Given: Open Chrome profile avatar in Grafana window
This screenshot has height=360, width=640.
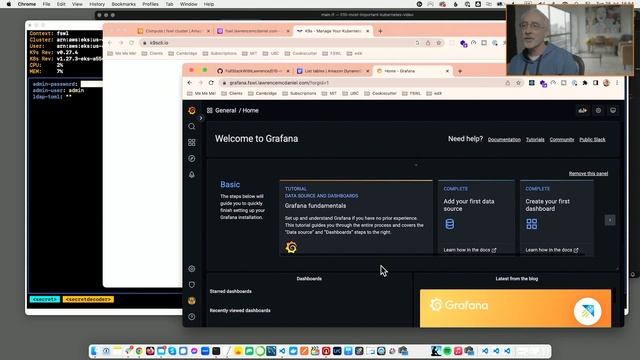Looking at the screenshot, I should pos(607,83).
